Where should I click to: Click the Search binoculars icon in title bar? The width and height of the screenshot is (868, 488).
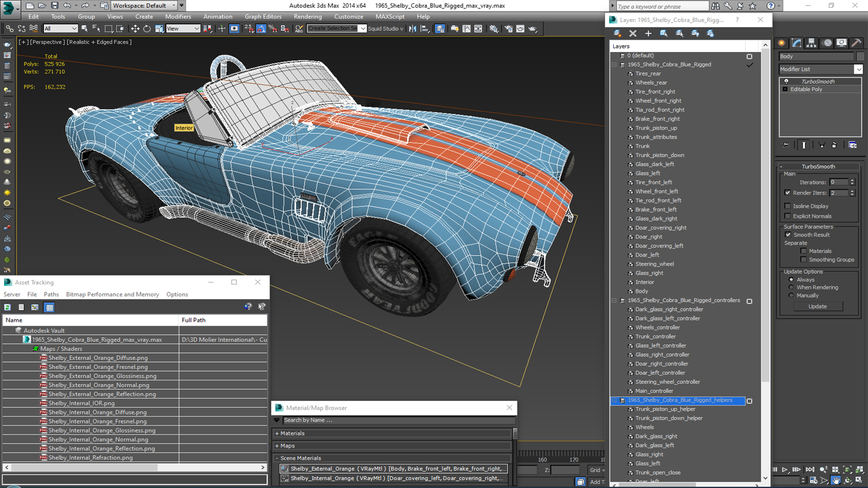(x=716, y=6)
